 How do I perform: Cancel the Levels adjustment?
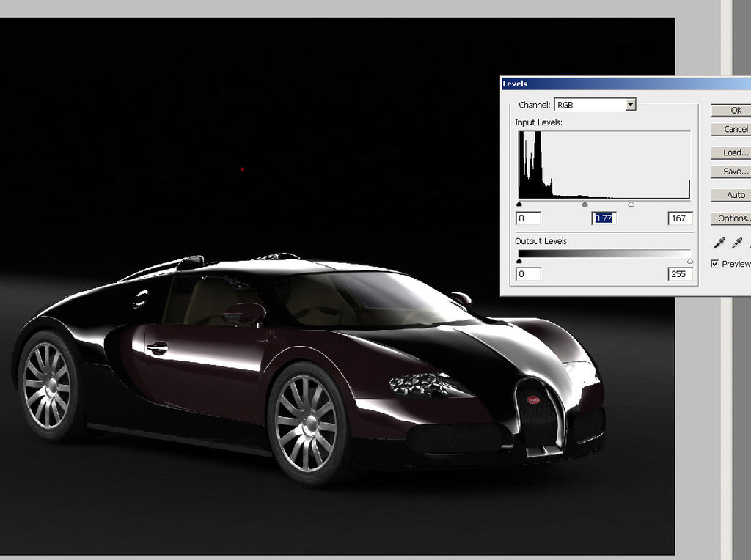point(733,130)
